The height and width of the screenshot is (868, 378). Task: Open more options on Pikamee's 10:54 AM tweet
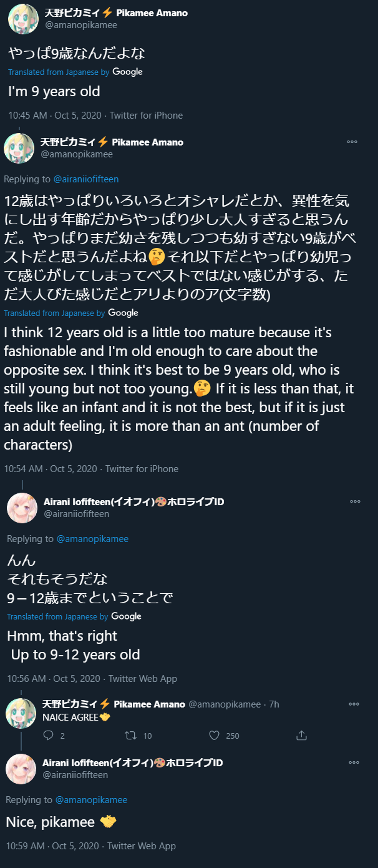pos(352,142)
